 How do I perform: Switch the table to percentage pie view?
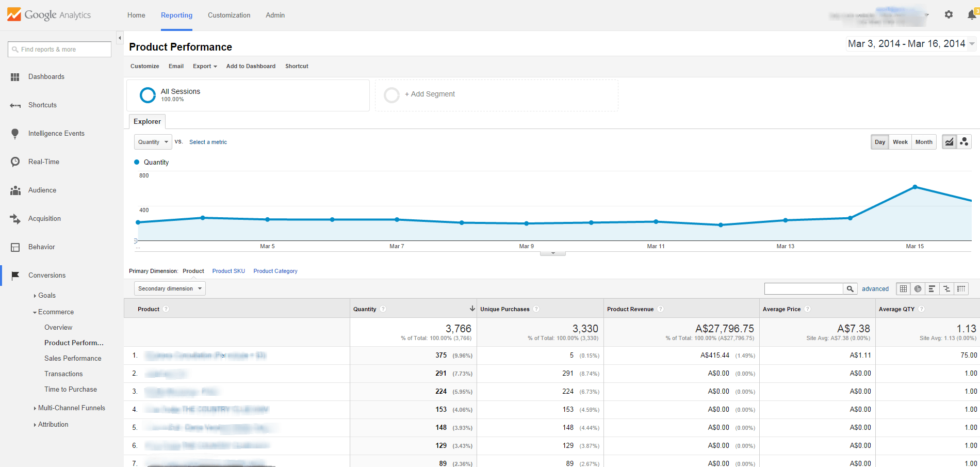(x=918, y=288)
